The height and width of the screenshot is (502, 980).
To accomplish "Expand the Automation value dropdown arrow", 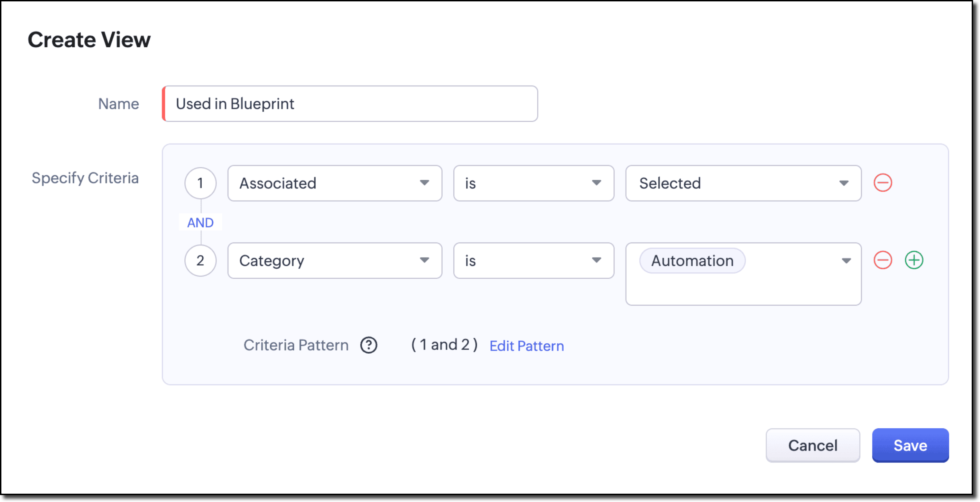I will 846,261.
